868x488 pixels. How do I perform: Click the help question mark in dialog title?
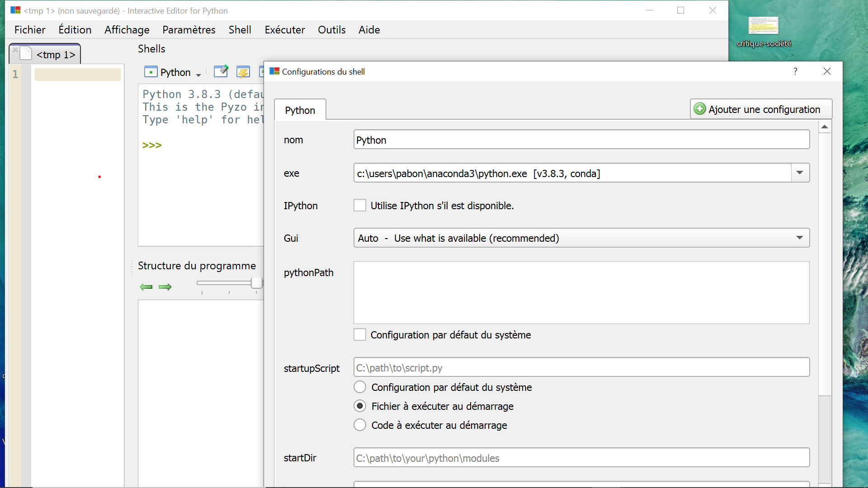795,71
